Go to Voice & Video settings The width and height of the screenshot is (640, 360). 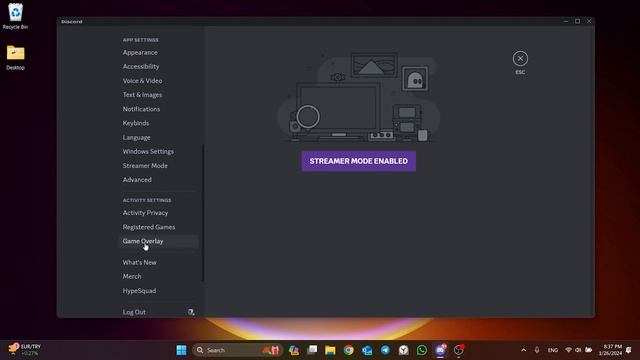tap(142, 80)
